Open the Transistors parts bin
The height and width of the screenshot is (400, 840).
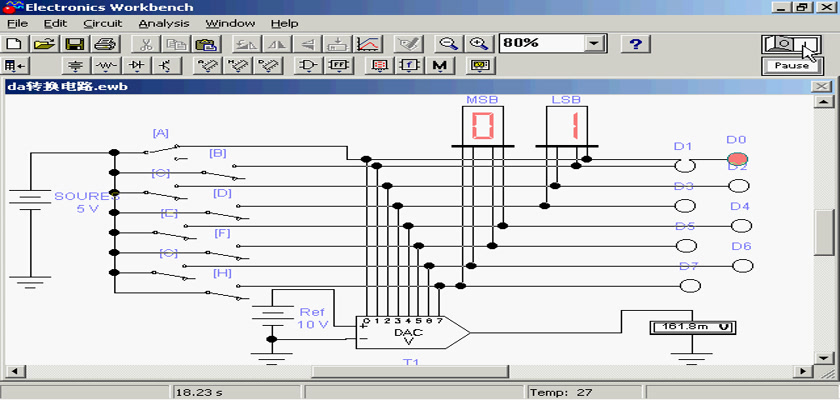click(167, 66)
